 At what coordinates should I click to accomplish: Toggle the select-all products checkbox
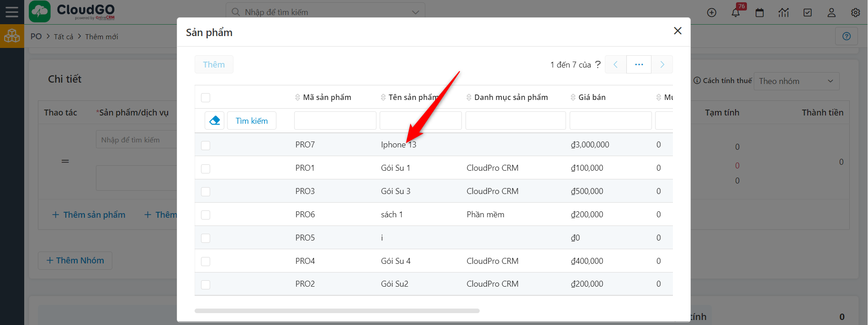[206, 98]
